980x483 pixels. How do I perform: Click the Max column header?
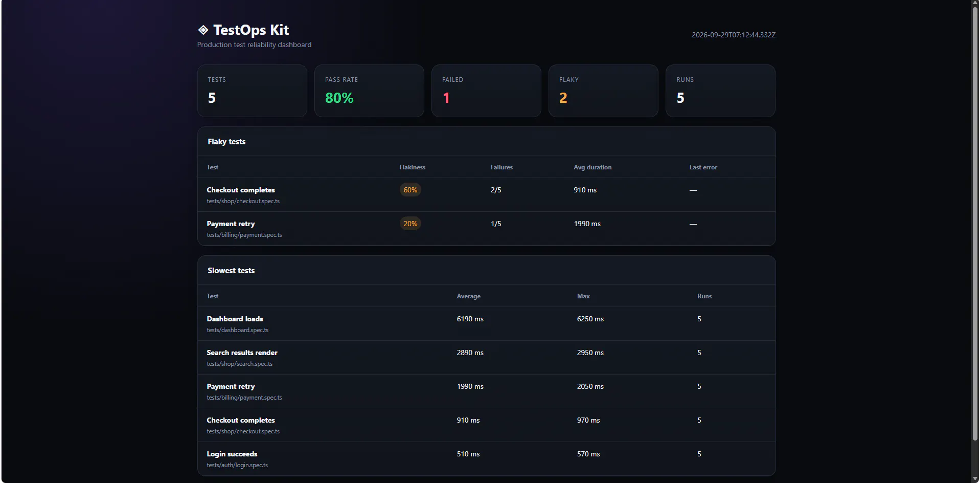(x=583, y=296)
